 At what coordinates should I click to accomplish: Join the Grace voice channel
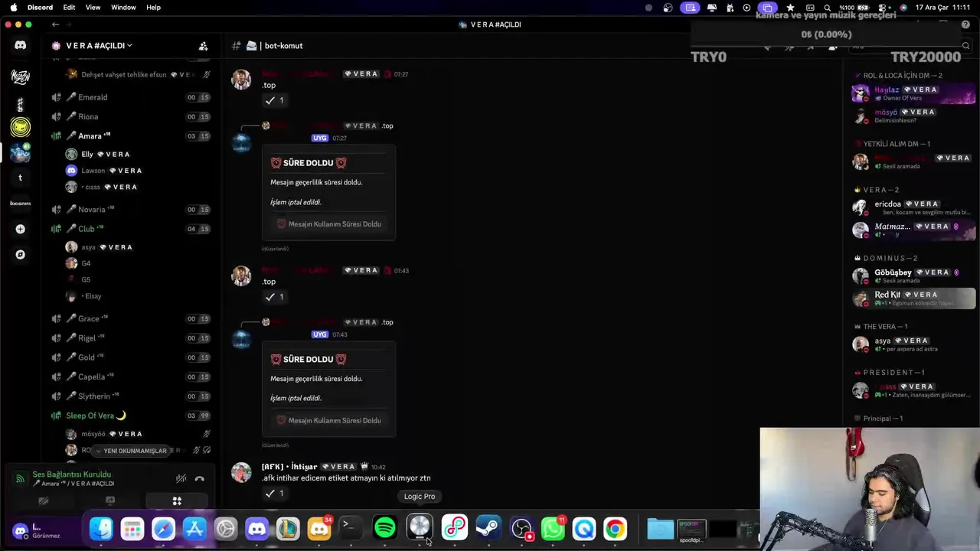(130, 318)
